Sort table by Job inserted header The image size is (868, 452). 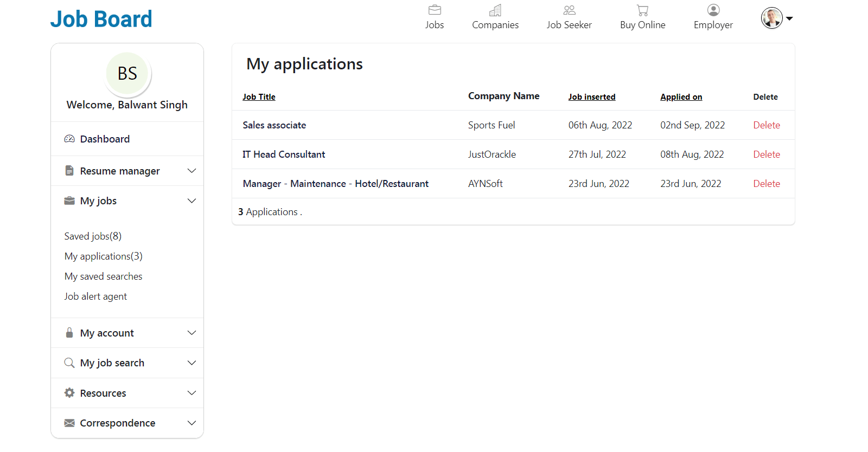[x=592, y=97]
